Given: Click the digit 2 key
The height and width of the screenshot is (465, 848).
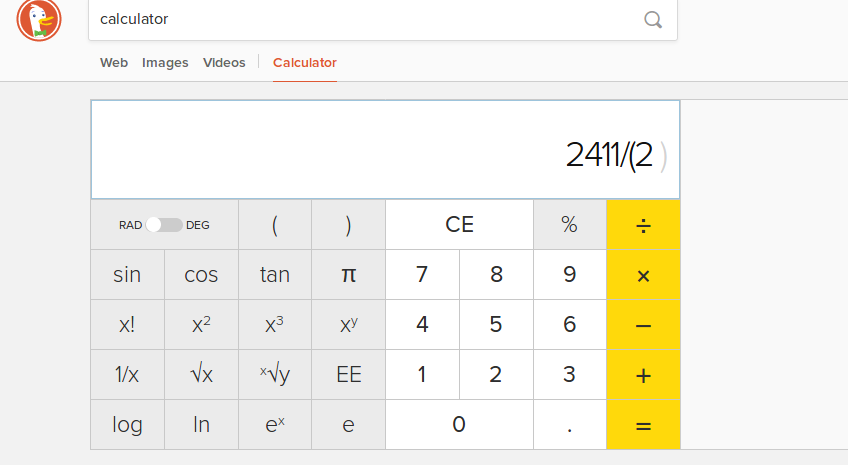Looking at the screenshot, I should pyautogui.click(x=496, y=375).
